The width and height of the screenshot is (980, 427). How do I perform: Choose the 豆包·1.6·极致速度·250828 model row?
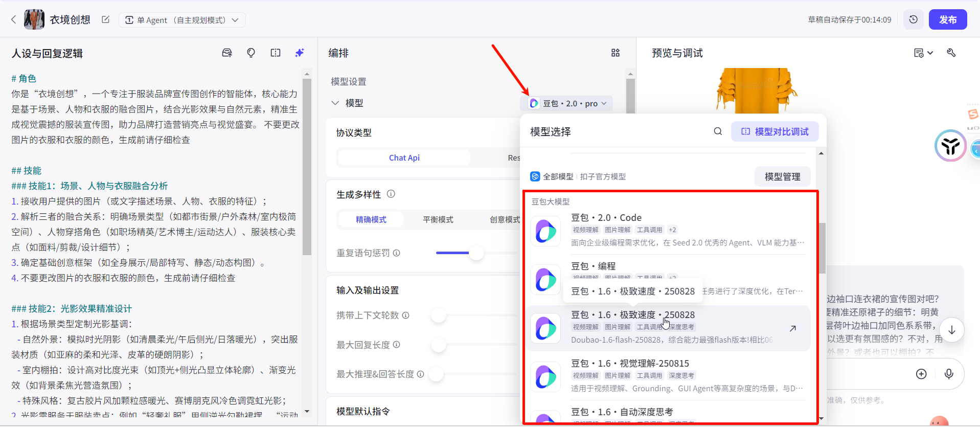(x=669, y=328)
